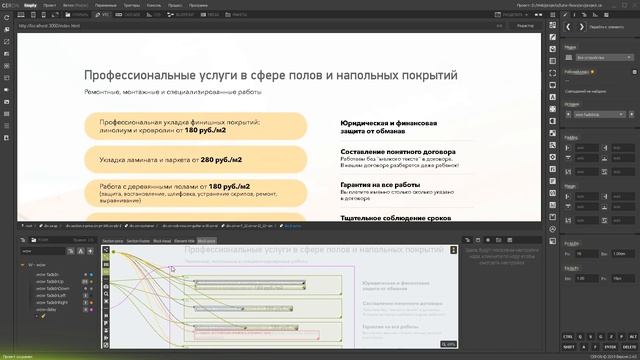Click the letter A typography icon in the right column

click(x=553, y=97)
